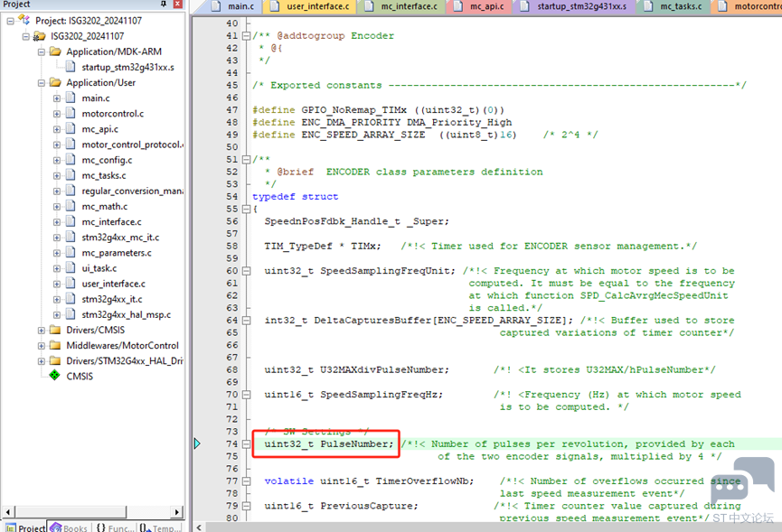
Task: Click the mc_api.c file icon in tree
Action: 71,128
